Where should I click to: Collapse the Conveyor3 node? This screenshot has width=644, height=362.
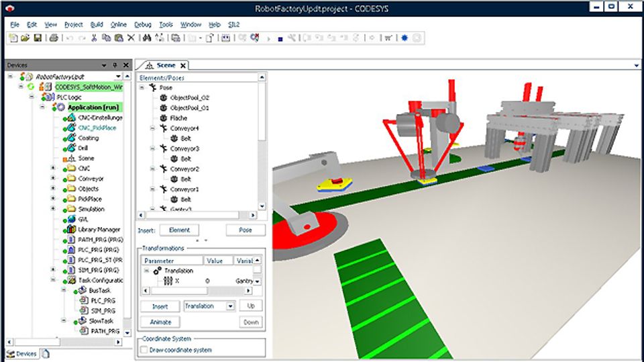153,148
